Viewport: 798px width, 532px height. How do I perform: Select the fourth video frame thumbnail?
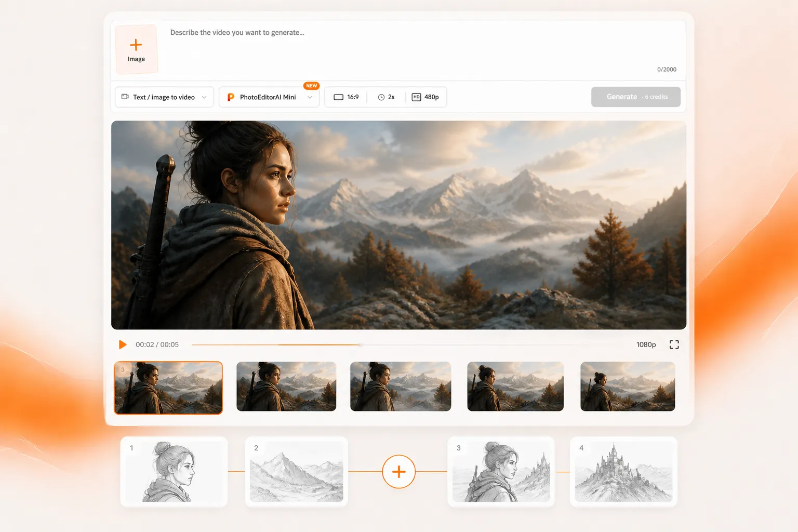(515, 387)
